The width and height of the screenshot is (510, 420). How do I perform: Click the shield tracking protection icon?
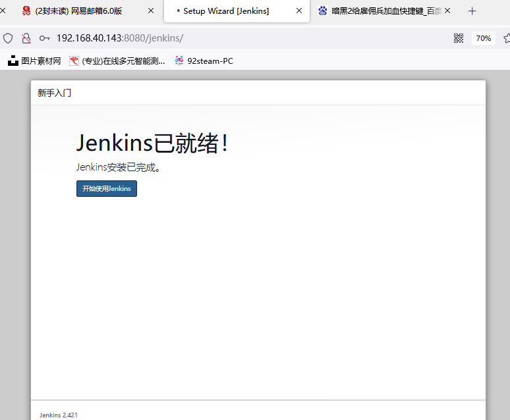(8, 38)
